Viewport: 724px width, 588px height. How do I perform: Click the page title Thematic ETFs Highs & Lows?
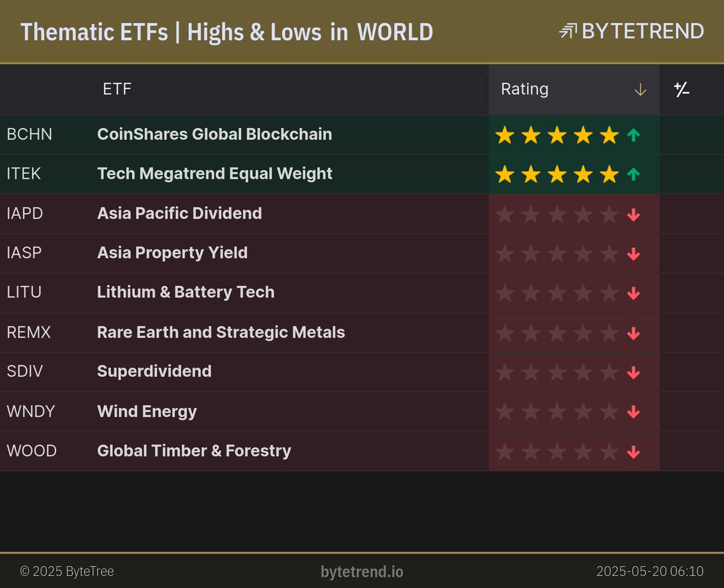[227, 32]
